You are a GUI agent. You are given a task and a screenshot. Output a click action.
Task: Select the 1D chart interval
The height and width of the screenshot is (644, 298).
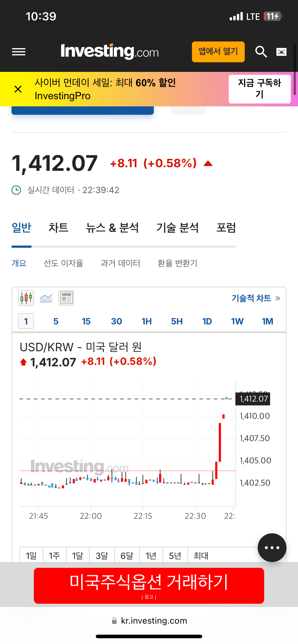207,321
